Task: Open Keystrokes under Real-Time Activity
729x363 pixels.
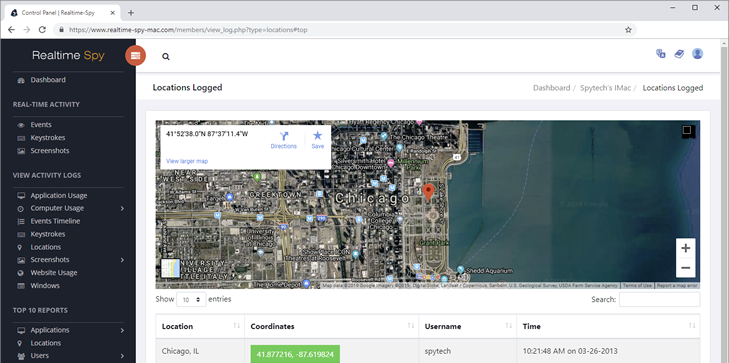Action: point(48,138)
